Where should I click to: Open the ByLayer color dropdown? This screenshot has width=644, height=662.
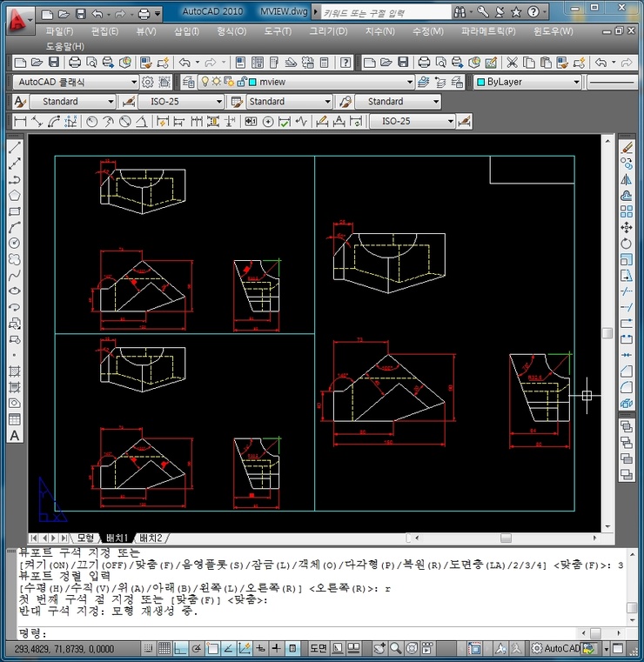tap(576, 82)
